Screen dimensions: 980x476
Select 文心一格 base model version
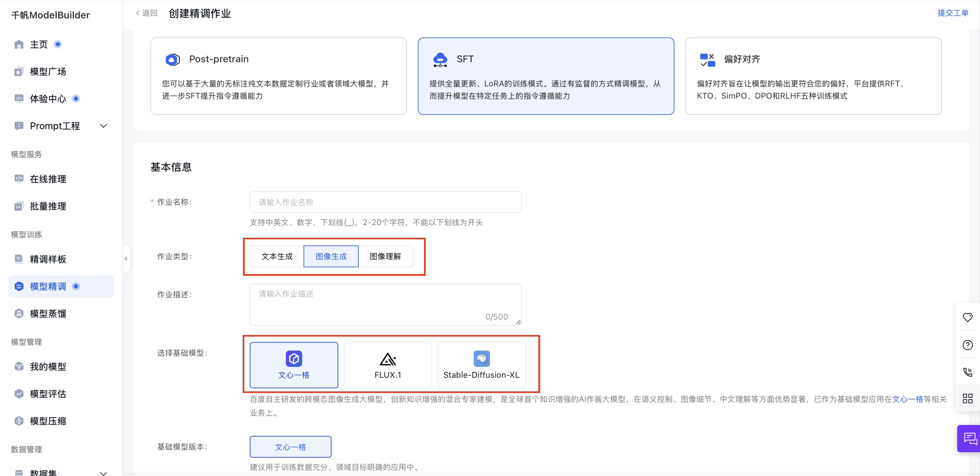point(290,447)
